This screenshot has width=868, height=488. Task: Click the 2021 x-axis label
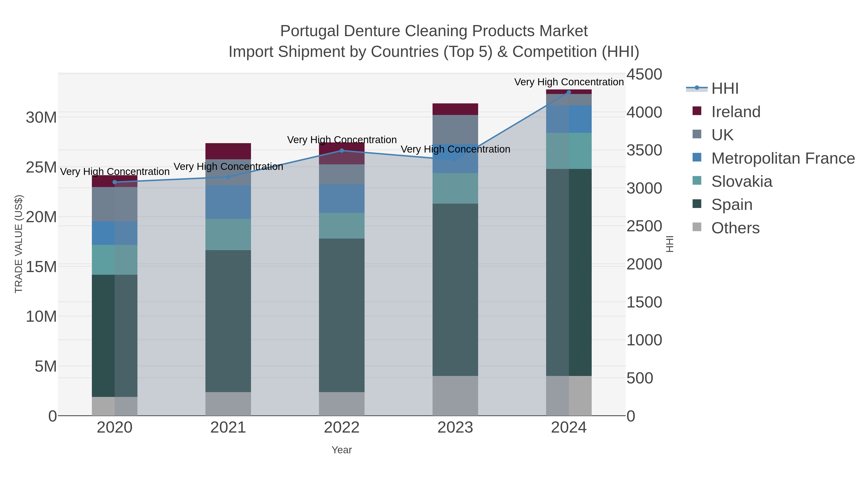228,428
